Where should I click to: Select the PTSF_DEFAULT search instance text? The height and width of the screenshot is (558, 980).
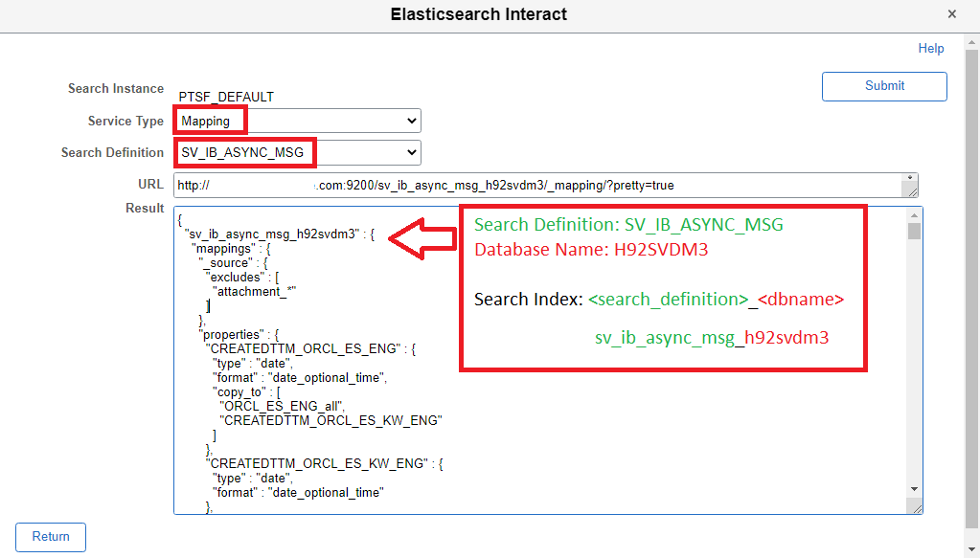pyautogui.click(x=226, y=97)
